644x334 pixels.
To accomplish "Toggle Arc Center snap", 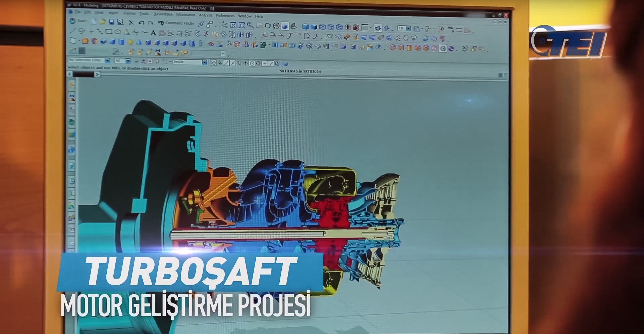I will click(x=252, y=63).
